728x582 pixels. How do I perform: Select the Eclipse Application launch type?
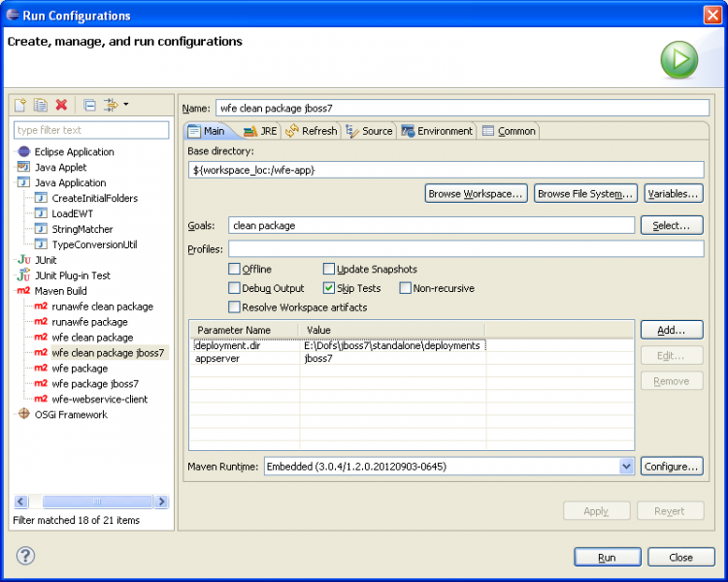point(74,152)
